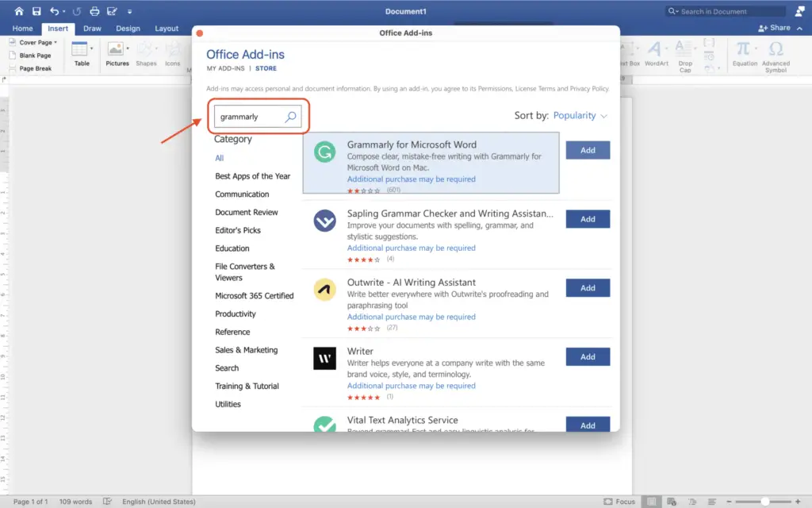Switch to the STORE tab
The image size is (812, 508).
coord(266,68)
